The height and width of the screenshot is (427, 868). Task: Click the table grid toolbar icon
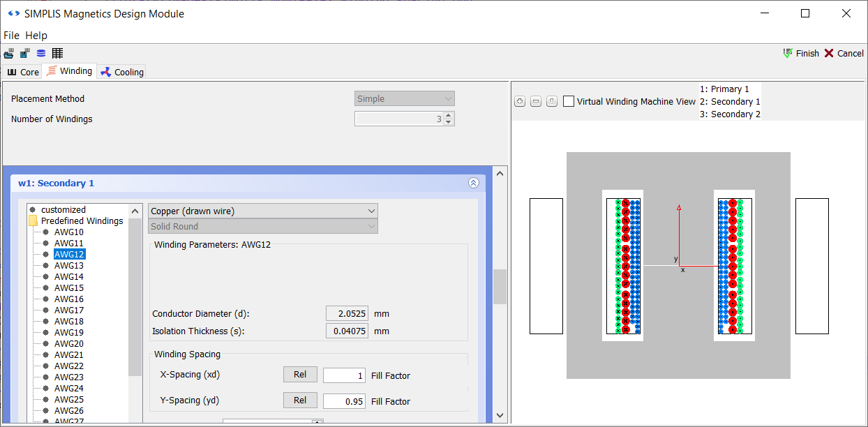(57, 54)
